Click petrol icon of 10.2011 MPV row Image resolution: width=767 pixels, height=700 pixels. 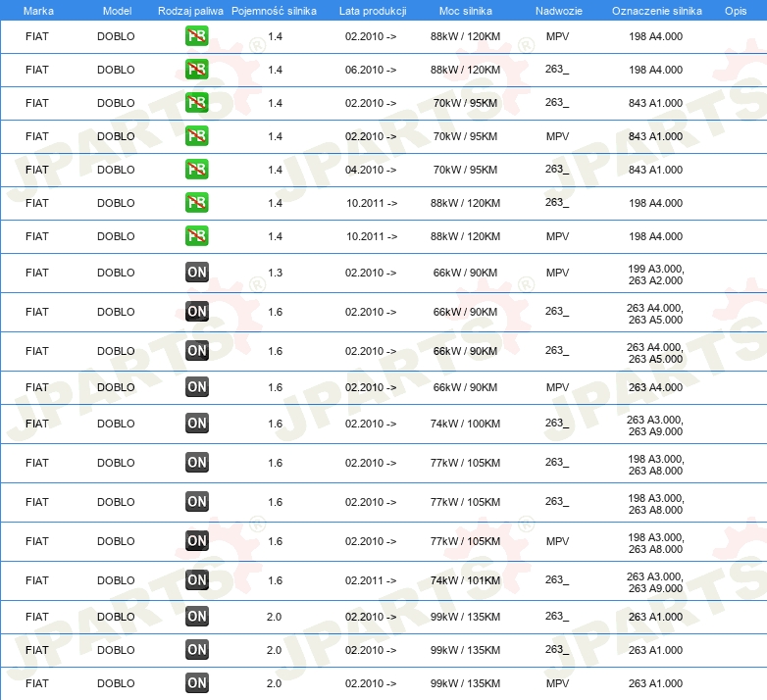(x=196, y=235)
